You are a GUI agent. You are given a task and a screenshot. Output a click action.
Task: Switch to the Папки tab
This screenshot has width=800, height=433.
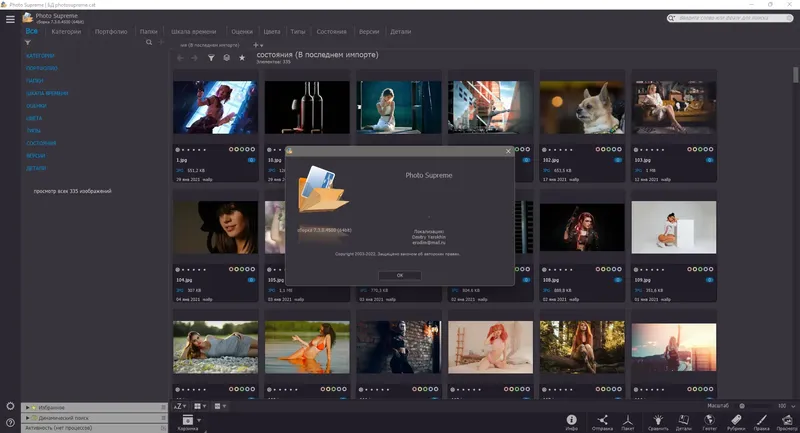(x=149, y=32)
